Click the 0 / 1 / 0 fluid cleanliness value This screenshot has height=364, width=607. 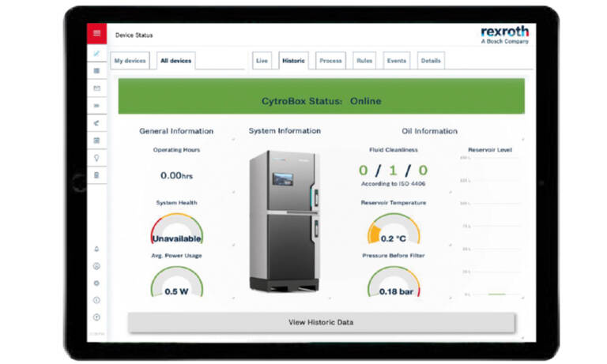394,171
